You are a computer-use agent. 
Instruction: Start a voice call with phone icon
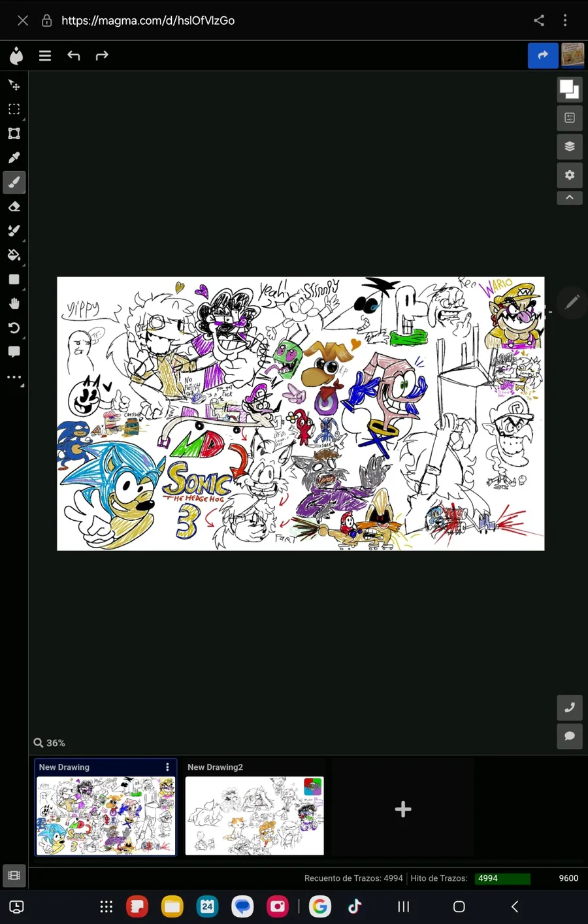(x=570, y=707)
